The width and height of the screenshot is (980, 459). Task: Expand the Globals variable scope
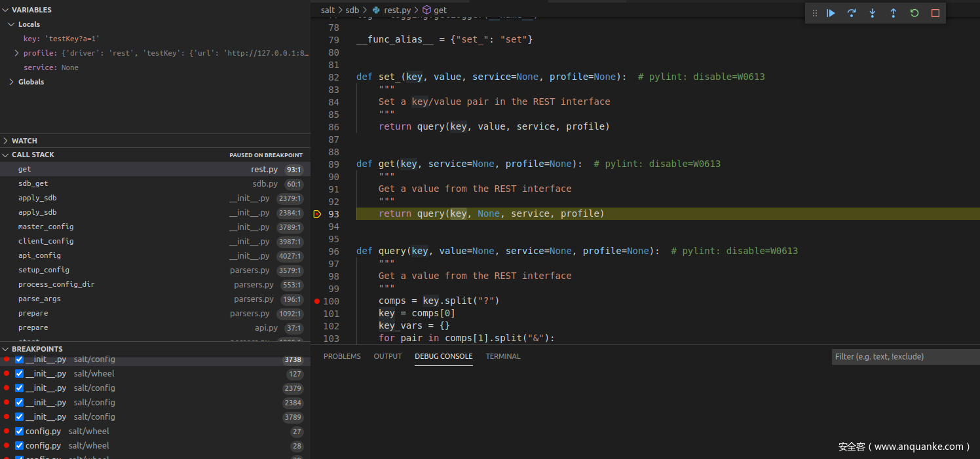(x=12, y=82)
